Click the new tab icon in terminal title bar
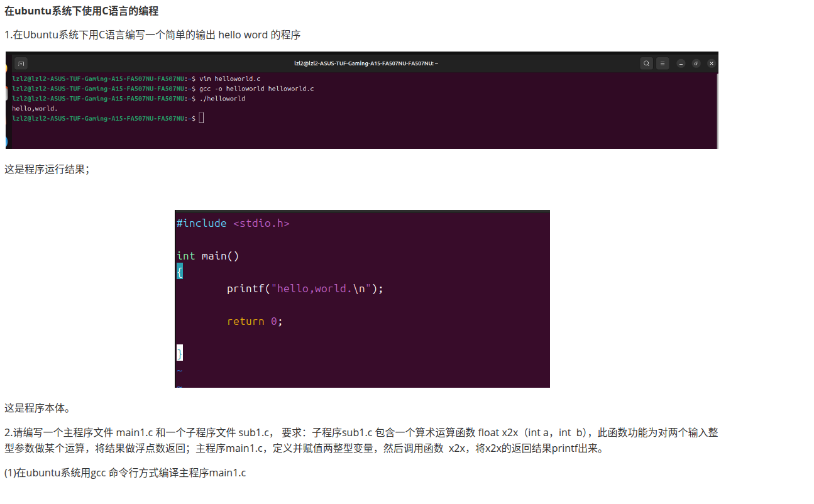 pyautogui.click(x=21, y=63)
